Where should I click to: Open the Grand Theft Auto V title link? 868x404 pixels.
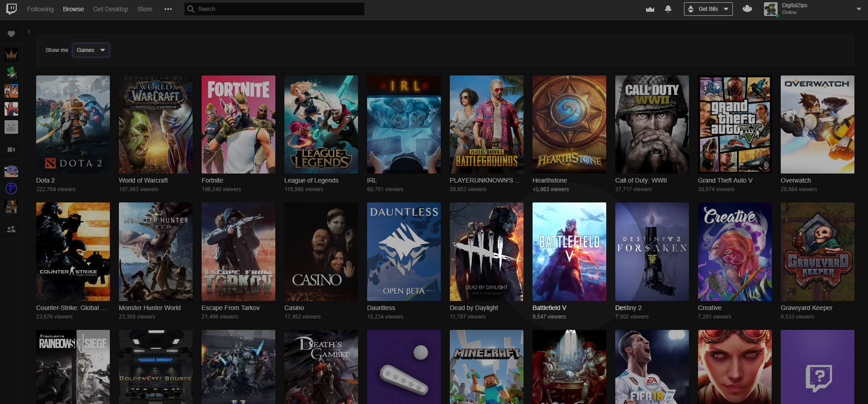click(725, 180)
